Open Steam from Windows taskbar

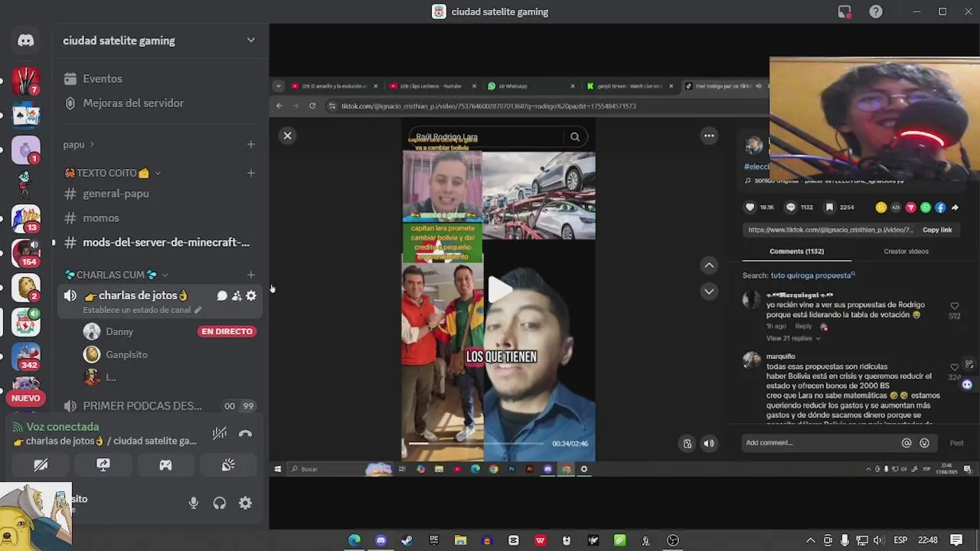pyautogui.click(x=407, y=540)
